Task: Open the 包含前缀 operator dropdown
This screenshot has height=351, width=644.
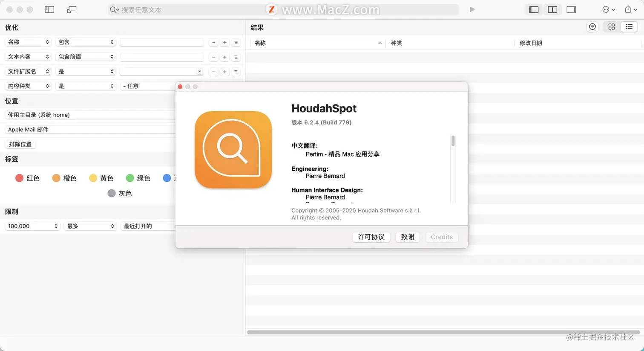Action: 86,57
